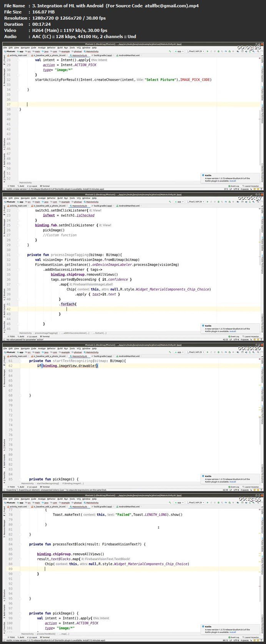The image size is (266, 644).
Task: Click the startActivityForResult code line
Action: tap(123, 80)
